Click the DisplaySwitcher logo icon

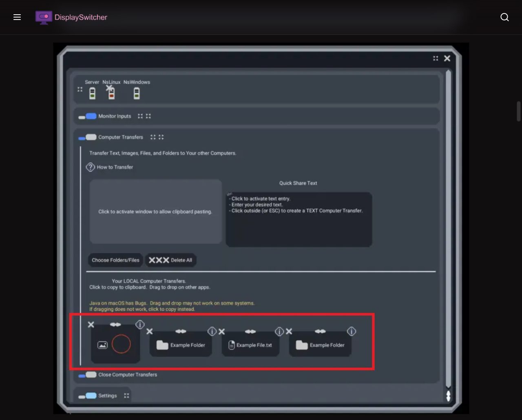click(44, 17)
